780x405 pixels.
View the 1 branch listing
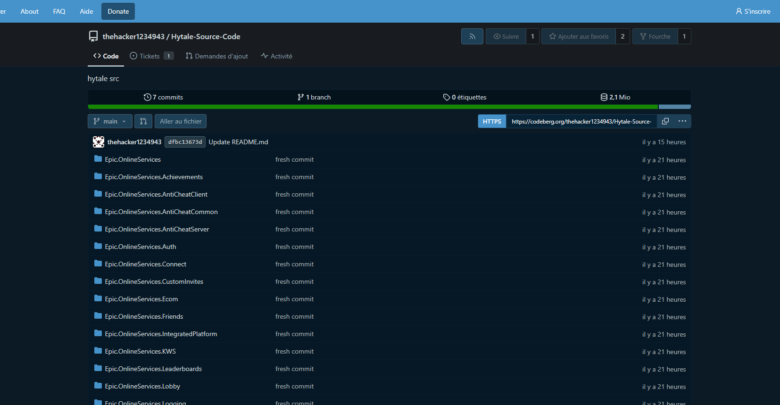(x=314, y=97)
